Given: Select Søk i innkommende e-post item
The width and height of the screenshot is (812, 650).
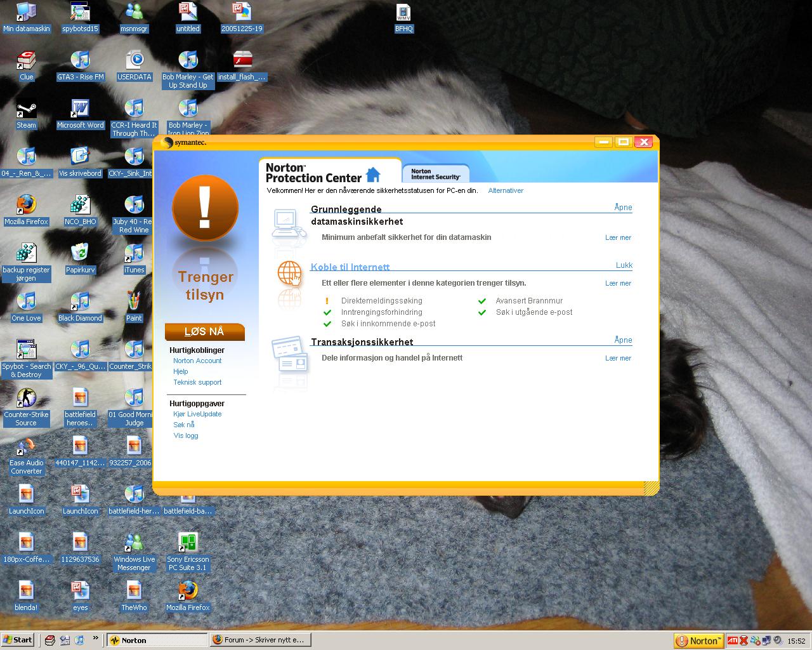Looking at the screenshot, I should (x=388, y=324).
